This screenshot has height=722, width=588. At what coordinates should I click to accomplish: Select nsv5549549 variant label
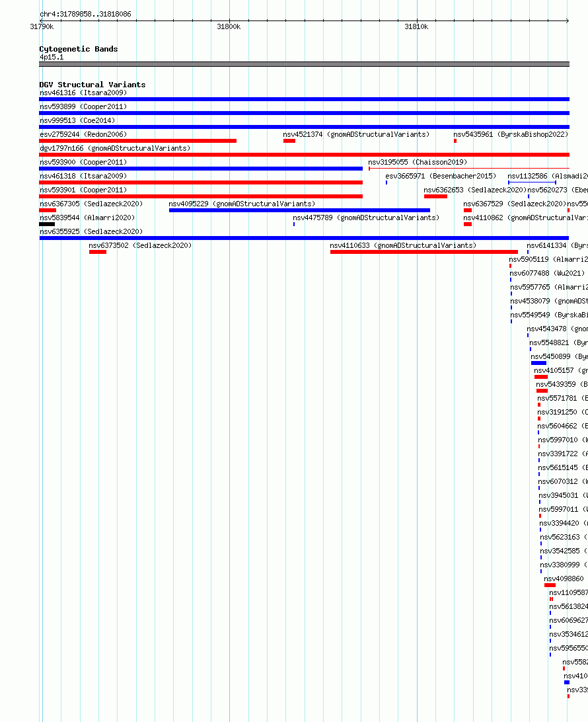(549, 315)
